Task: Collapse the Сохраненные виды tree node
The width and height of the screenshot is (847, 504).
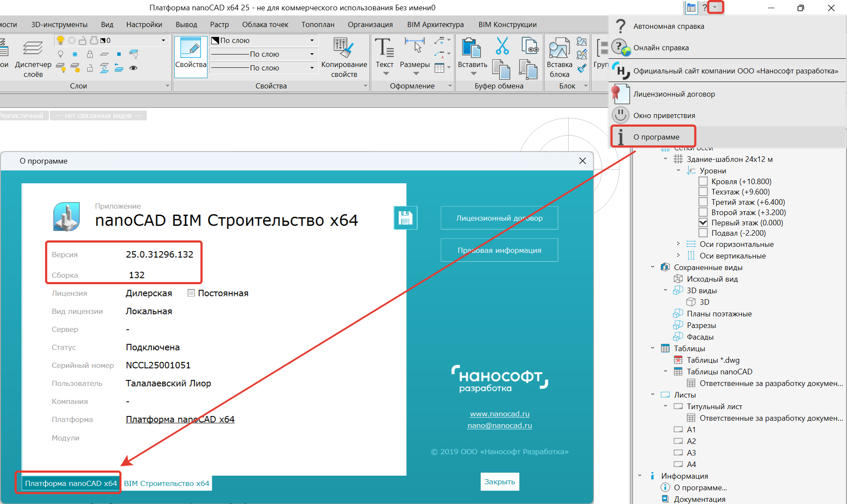Action: [652, 267]
